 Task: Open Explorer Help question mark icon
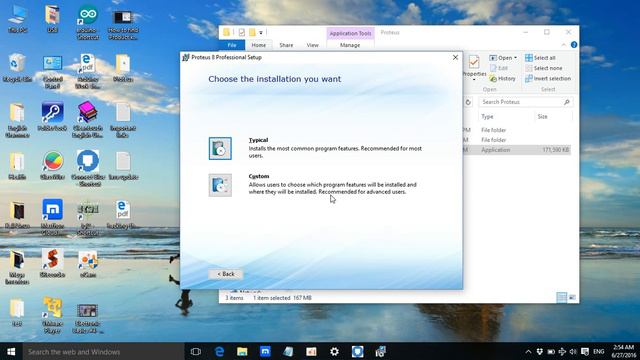pos(574,45)
